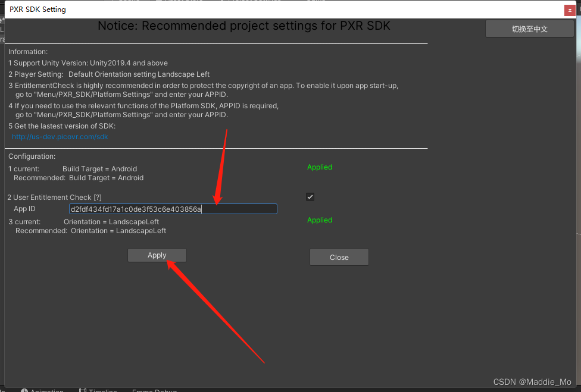Click the "Recommended: Orientation = LandscapeLeft" line
The width and height of the screenshot is (581, 392).
(90, 231)
